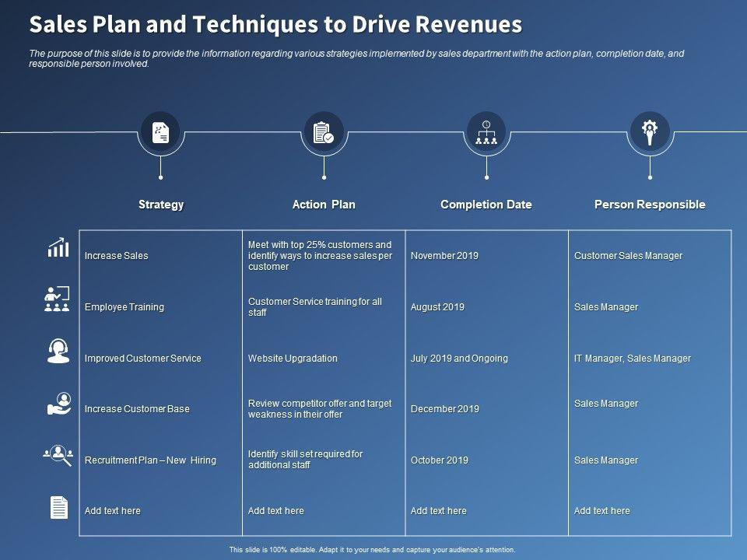This screenshot has width=747, height=560.
Task: Select July 2019 and Ongoing date
Action: tap(459, 358)
